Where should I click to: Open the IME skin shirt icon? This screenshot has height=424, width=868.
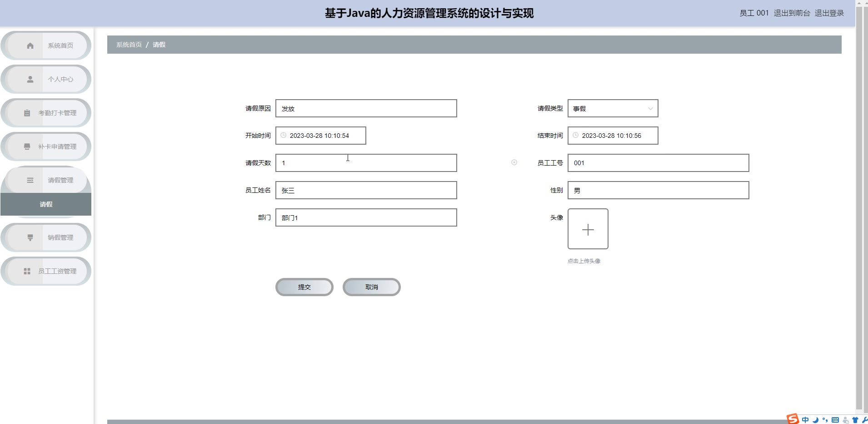855,420
